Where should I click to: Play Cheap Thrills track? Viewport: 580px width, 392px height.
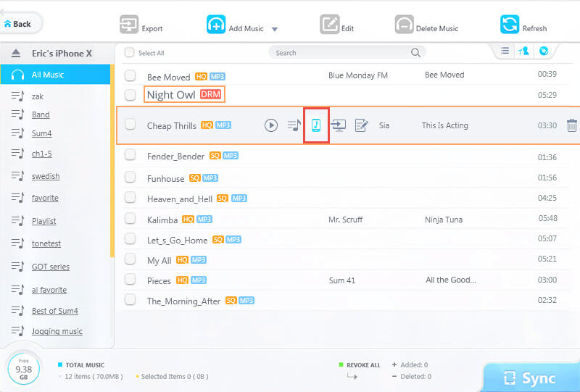[270, 125]
